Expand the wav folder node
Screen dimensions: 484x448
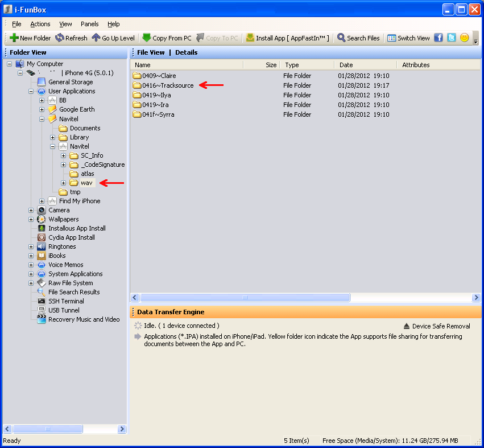[63, 183]
